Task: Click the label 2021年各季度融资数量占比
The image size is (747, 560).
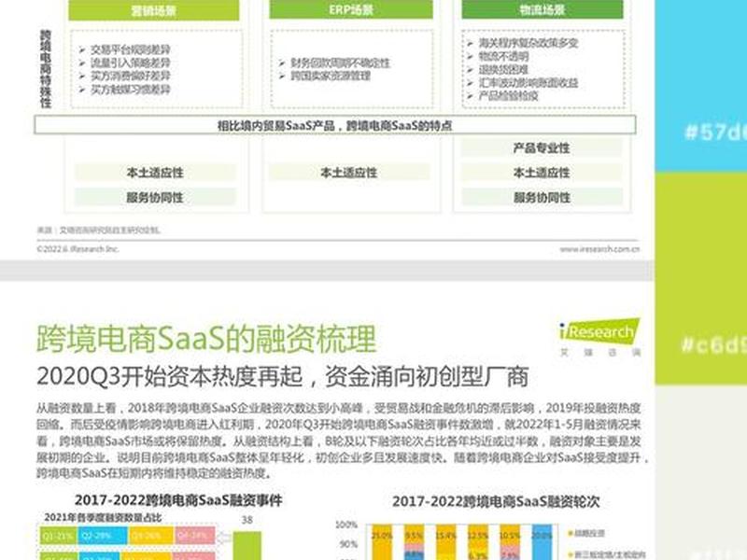Action: [x=103, y=518]
